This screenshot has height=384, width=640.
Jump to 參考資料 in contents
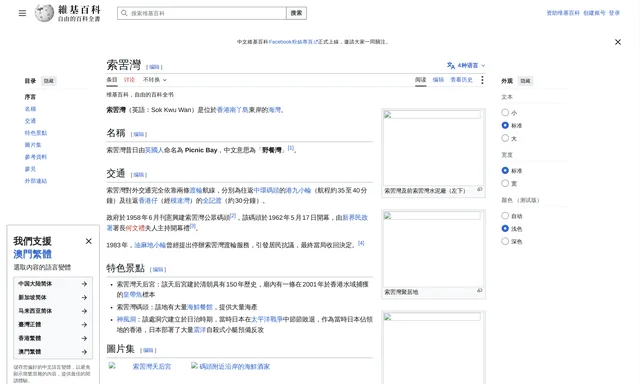[36, 157]
